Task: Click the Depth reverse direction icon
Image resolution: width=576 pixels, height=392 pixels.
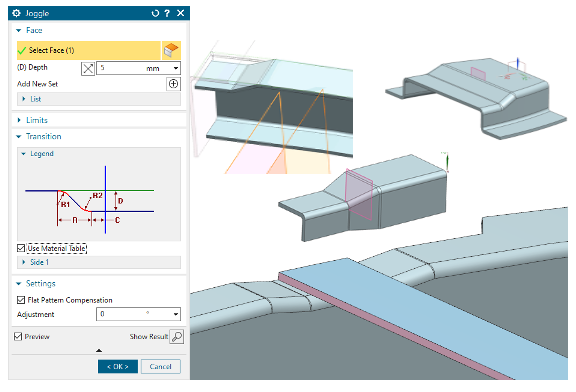Action: [88, 69]
